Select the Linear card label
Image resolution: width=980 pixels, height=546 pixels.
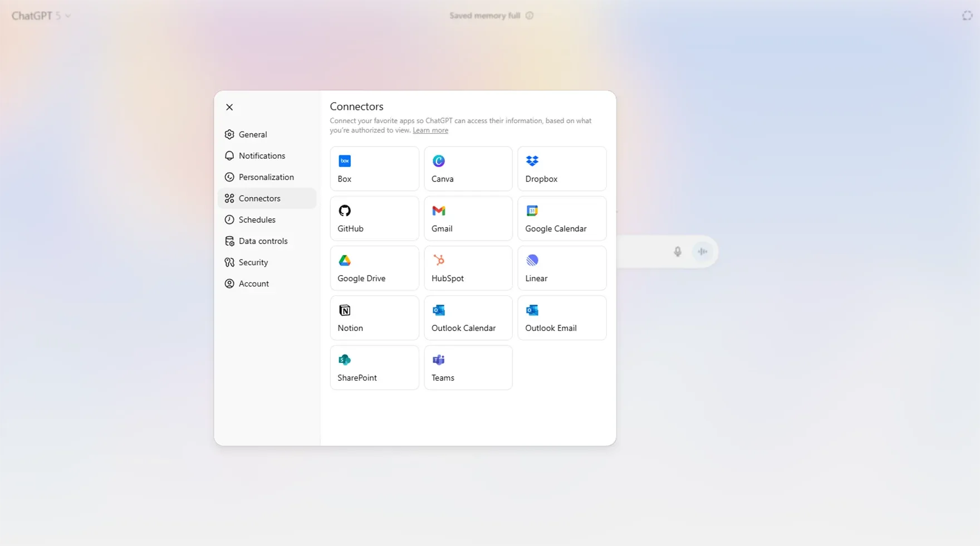point(536,278)
